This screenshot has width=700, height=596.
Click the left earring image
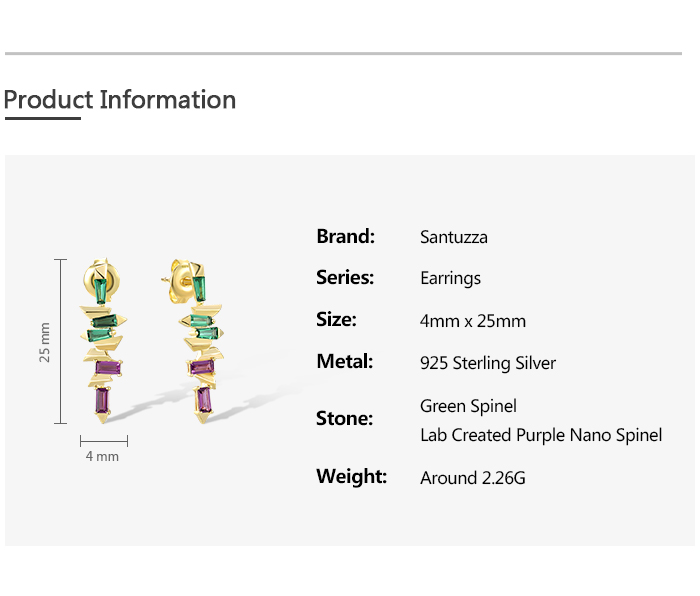pyautogui.click(x=103, y=340)
